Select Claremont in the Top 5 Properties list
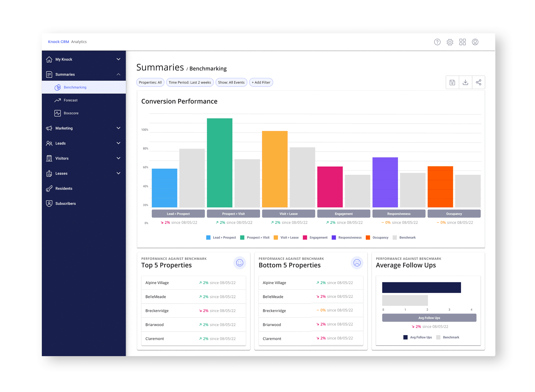535x392 pixels. pyautogui.click(x=154, y=339)
